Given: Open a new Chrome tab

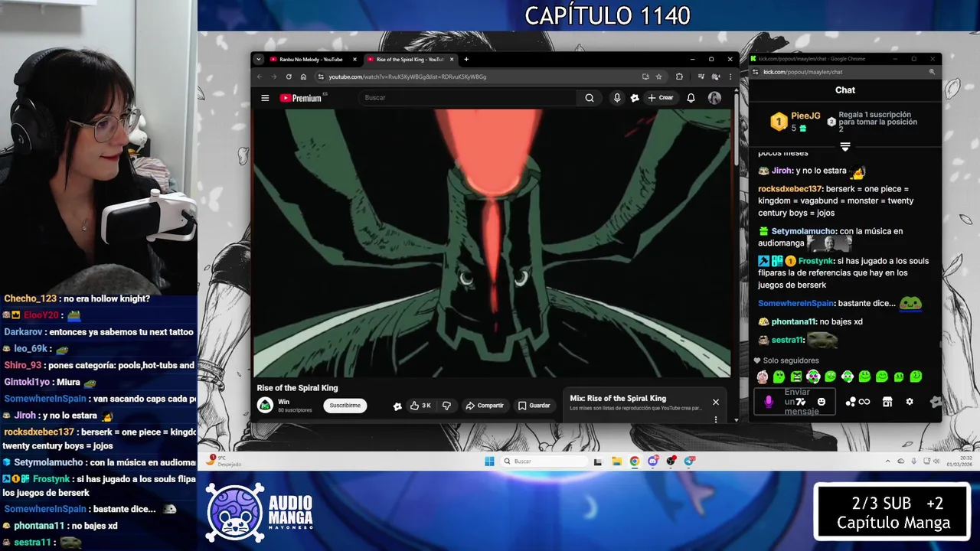Looking at the screenshot, I should click(x=466, y=59).
